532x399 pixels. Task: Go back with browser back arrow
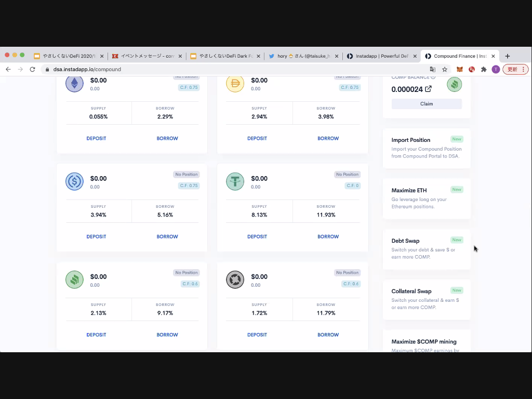coord(8,69)
